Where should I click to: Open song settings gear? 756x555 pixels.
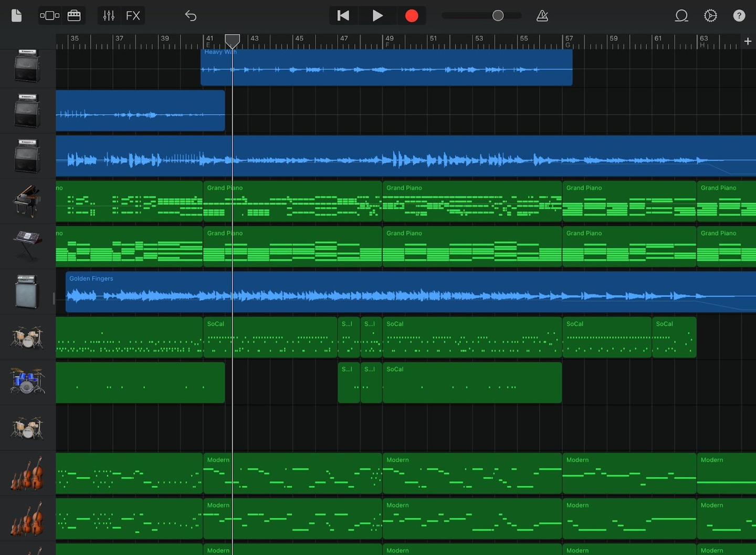click(710, 16)
